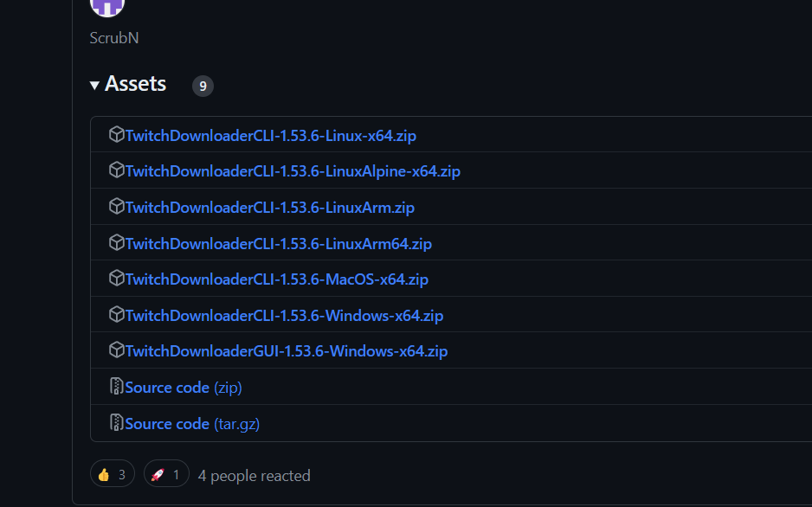The height and width of the screenshot is (507, 812).
Task: Click the Assets count badge 9
Action: point(203,86)
